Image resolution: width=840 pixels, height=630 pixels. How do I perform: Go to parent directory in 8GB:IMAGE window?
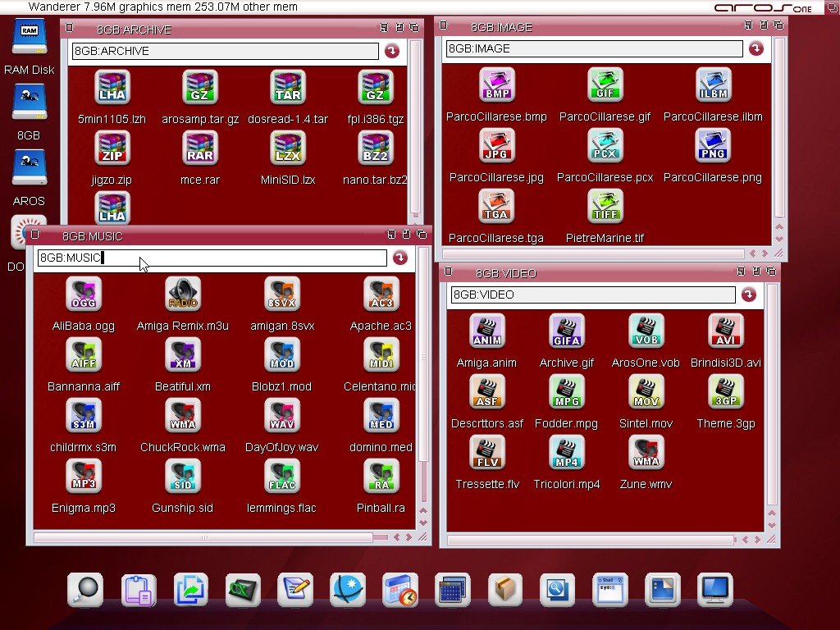(x=756, y=48)
